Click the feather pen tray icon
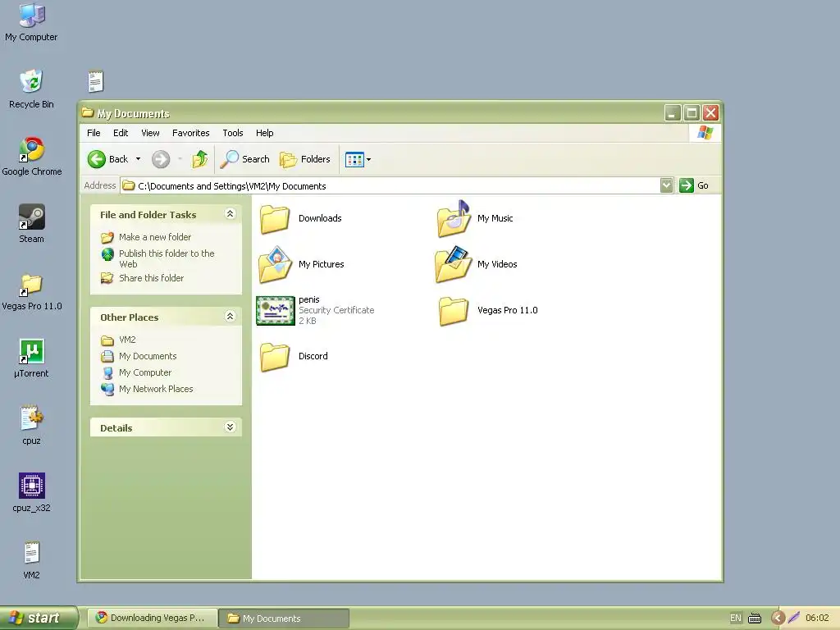Screen dimensions: 840x630 pyautogui.click(x=793, y=619)
